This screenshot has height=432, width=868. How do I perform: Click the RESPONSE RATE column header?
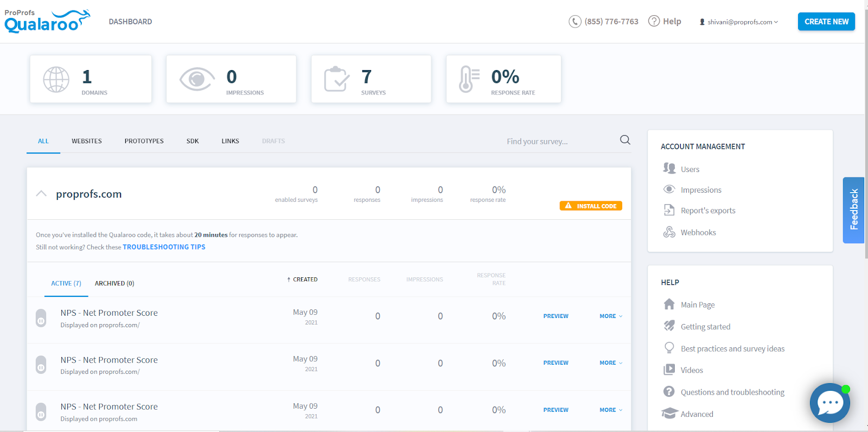491,279
